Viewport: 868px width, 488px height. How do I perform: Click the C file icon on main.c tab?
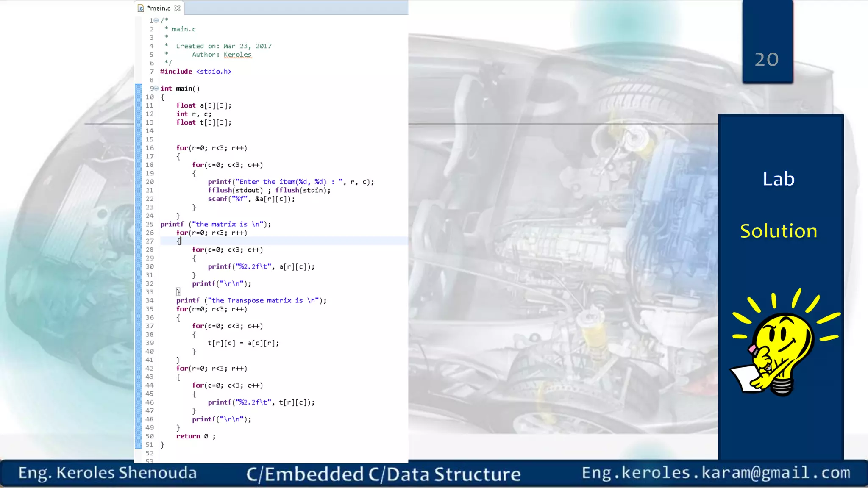pos(141,8)
